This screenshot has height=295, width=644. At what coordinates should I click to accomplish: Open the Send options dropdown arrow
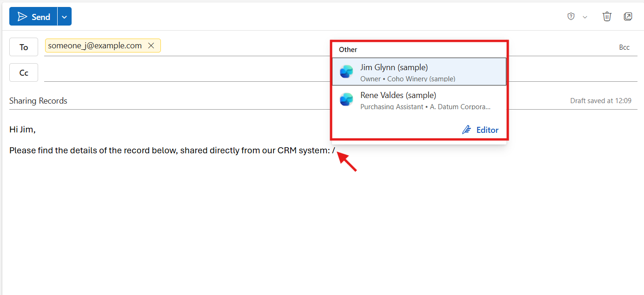click(x=65, y=17)
